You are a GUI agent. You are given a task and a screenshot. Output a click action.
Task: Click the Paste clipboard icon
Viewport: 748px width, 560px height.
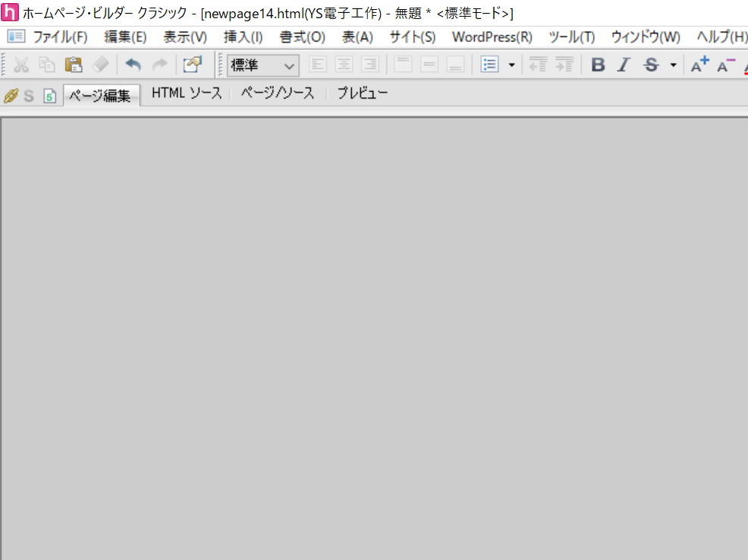tap(73, 65)
